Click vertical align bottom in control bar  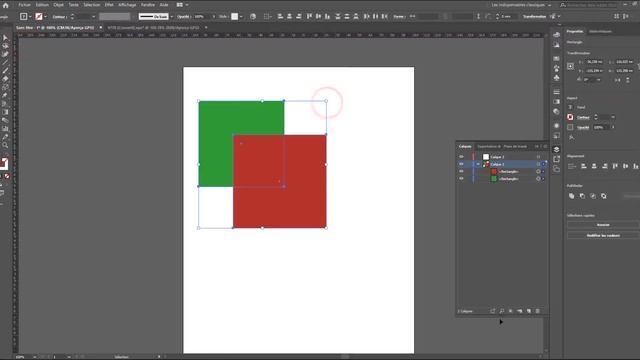point(327,16)
